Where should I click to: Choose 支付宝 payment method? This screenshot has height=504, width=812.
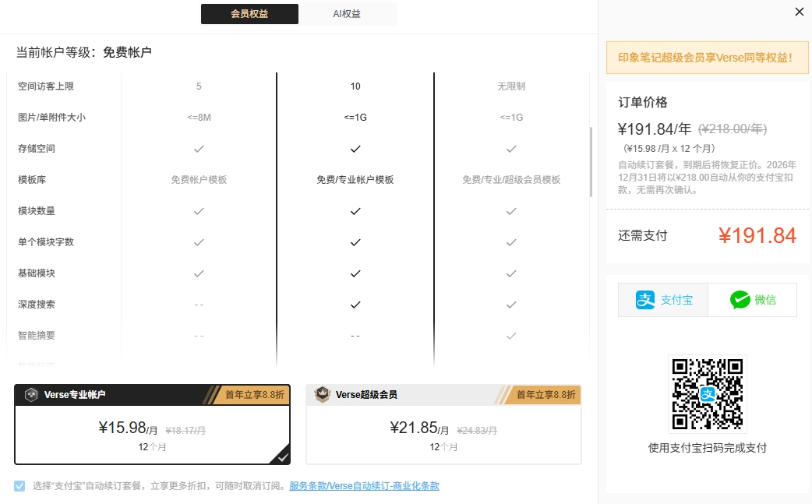[663, 300]
